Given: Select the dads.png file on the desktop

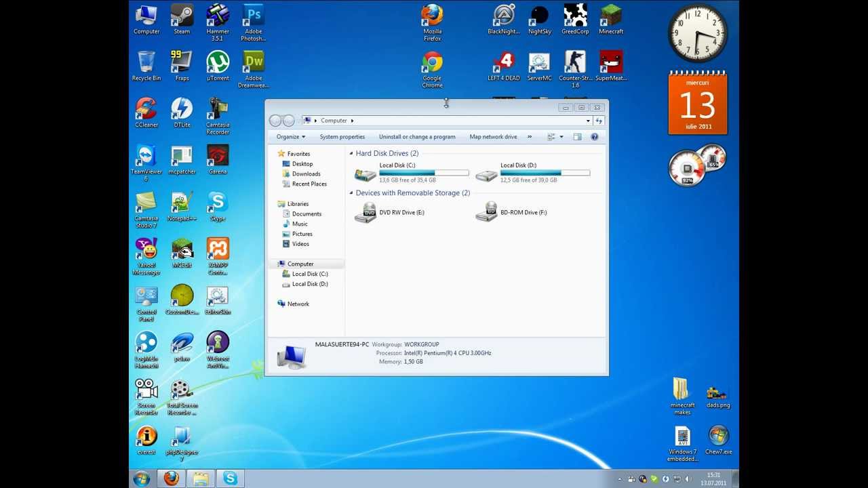Looking at the screenshot, I should pyautogui.click(x=718, y=396).
